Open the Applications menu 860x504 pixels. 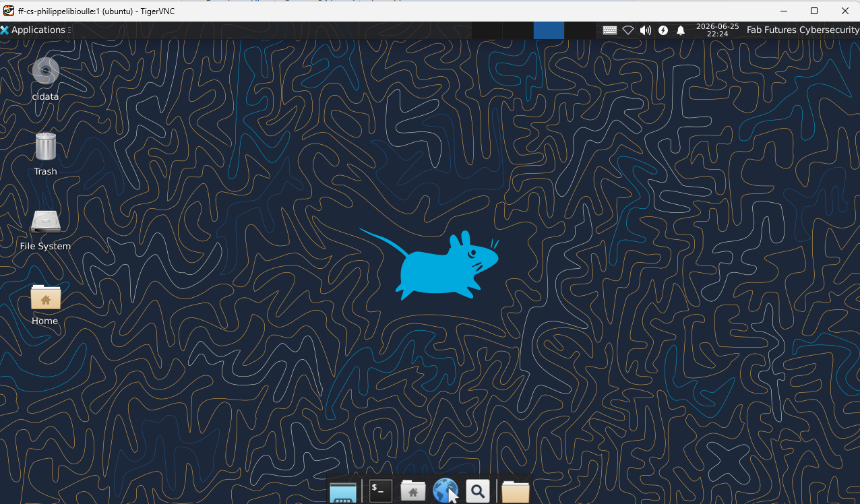coord(34,30)
